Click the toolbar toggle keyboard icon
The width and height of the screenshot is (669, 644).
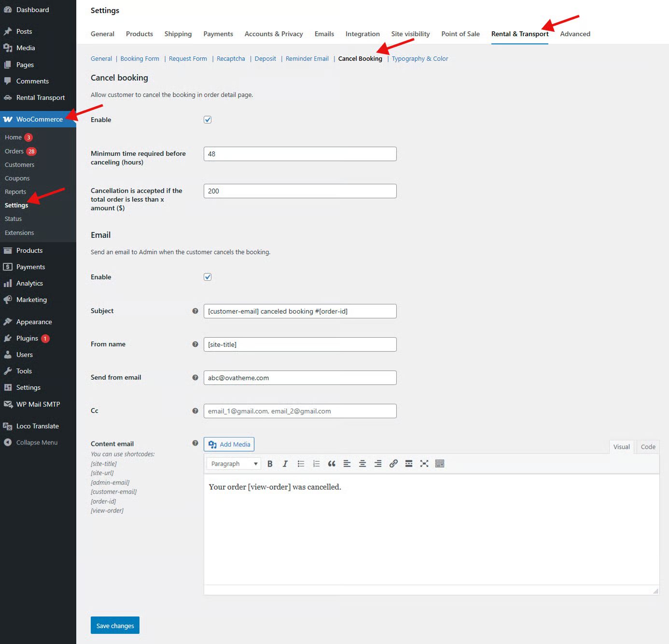pyautogui.click(x=440, y=464)
